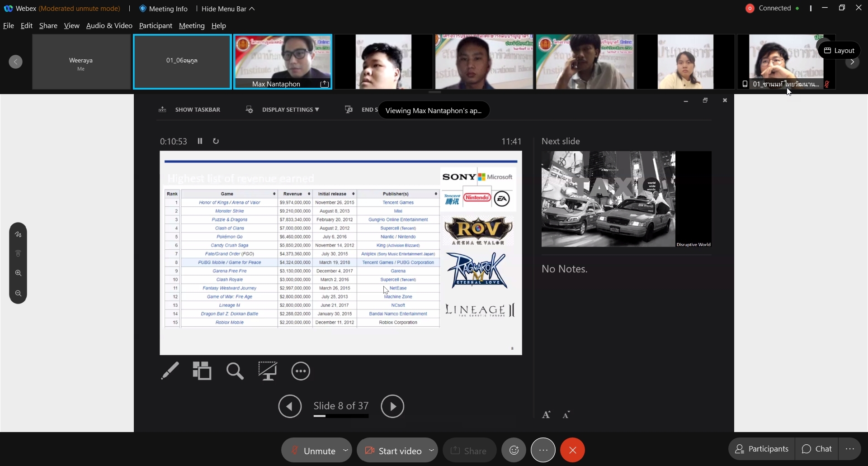Expand the Display Settings dropdown

click(x=283, y=109)
